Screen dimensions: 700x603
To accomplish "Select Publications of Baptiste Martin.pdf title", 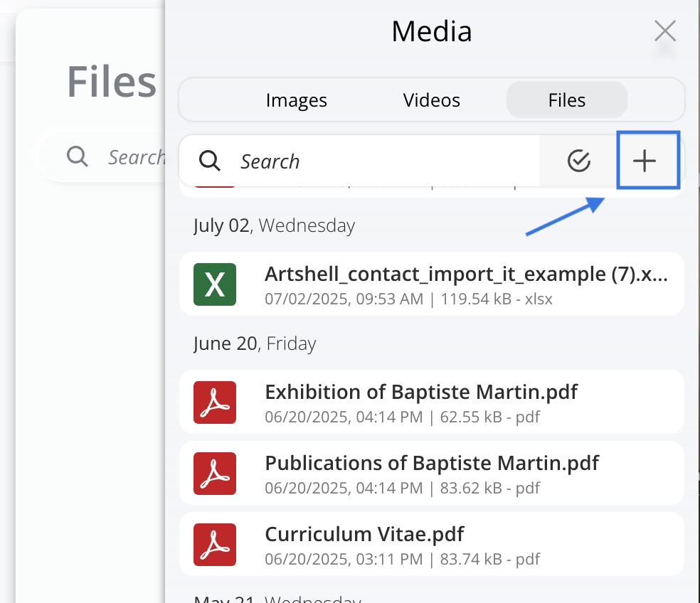I will tap(432, 464).
